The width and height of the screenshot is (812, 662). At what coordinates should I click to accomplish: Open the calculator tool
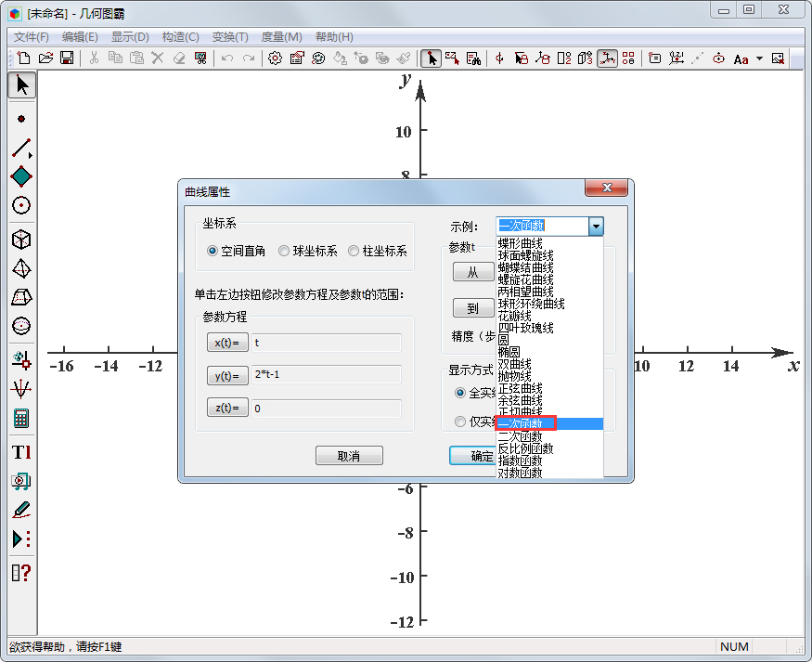[x=20, y=417]
